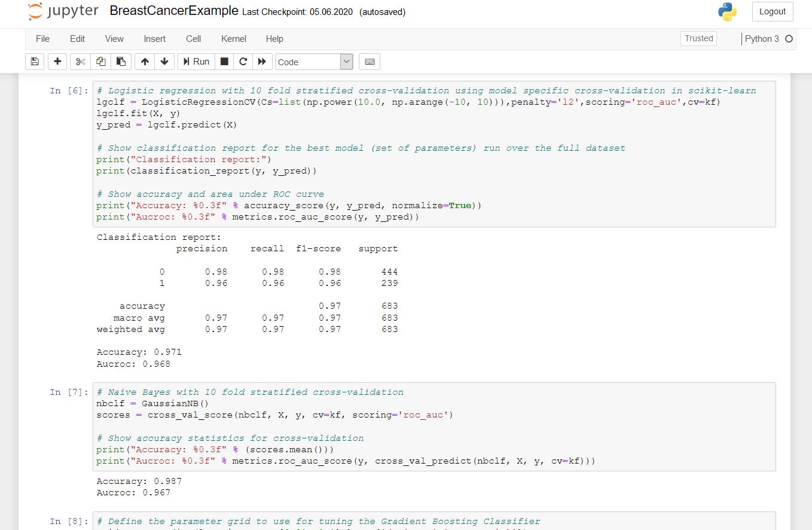The image size is (812, 530).
Task: Open the Insert menu
Action: coord(154,39)
